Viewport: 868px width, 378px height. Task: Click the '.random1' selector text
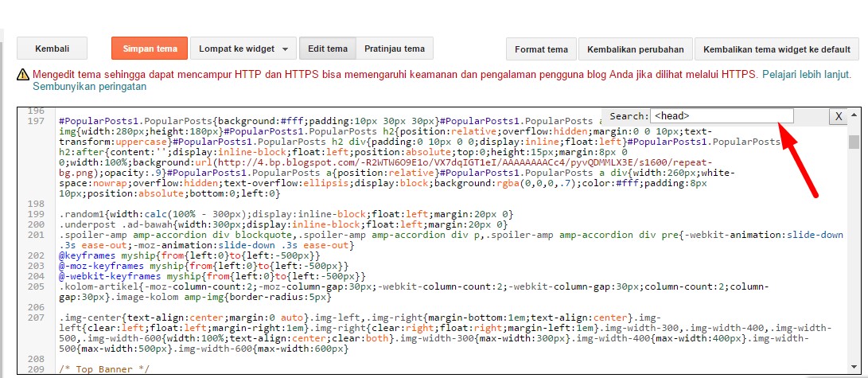coord(80,214)
